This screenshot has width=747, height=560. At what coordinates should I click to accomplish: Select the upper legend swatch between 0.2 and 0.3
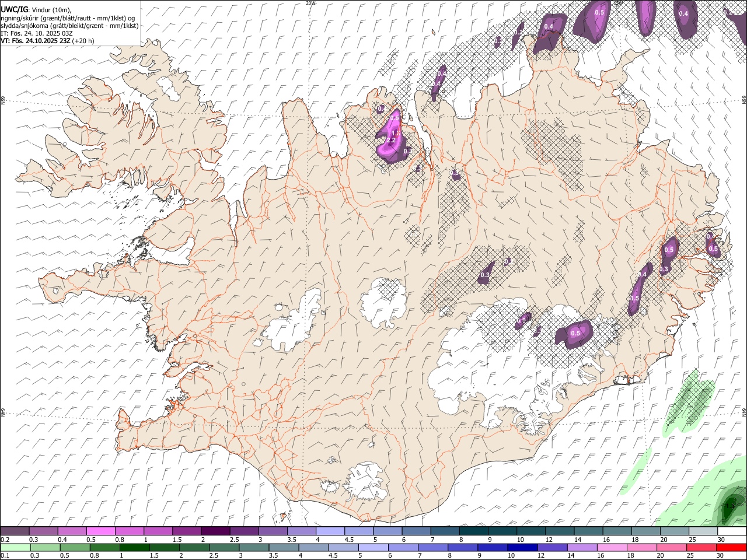pos(15,531)
